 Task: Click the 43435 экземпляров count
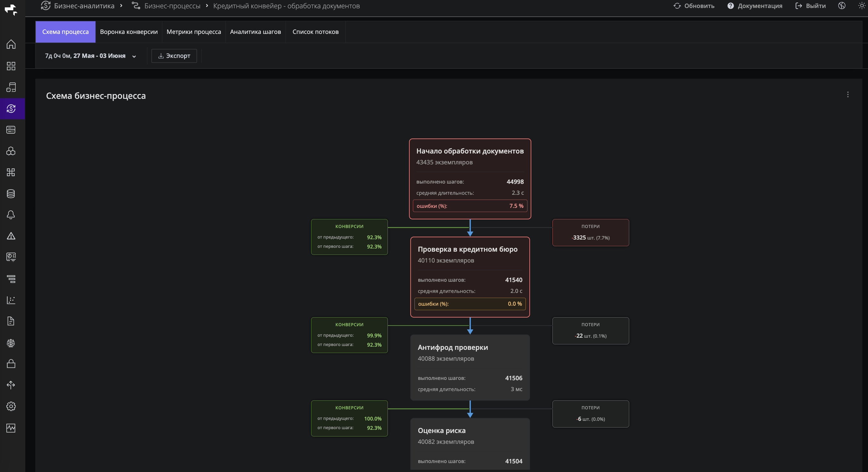click(445, 162)
